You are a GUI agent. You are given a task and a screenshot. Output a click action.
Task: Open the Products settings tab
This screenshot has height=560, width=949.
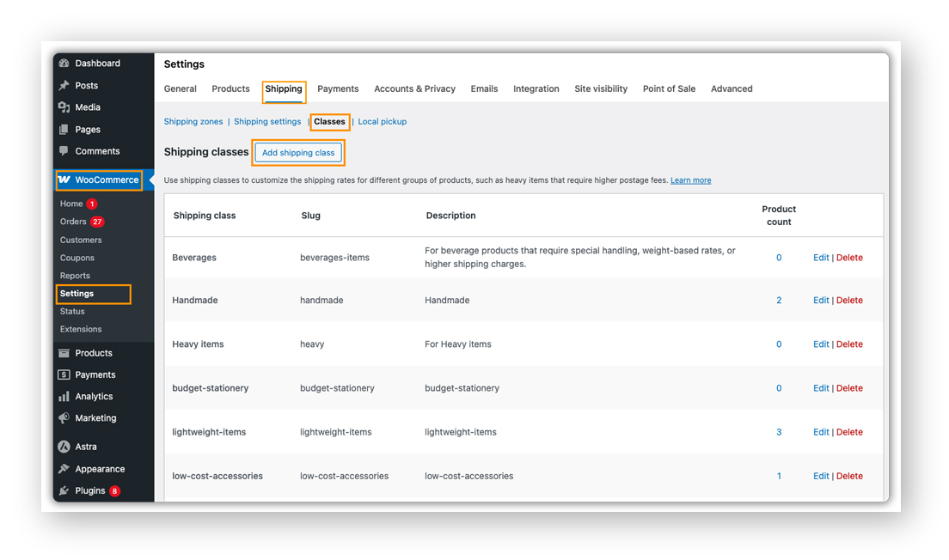pos(230,88)
